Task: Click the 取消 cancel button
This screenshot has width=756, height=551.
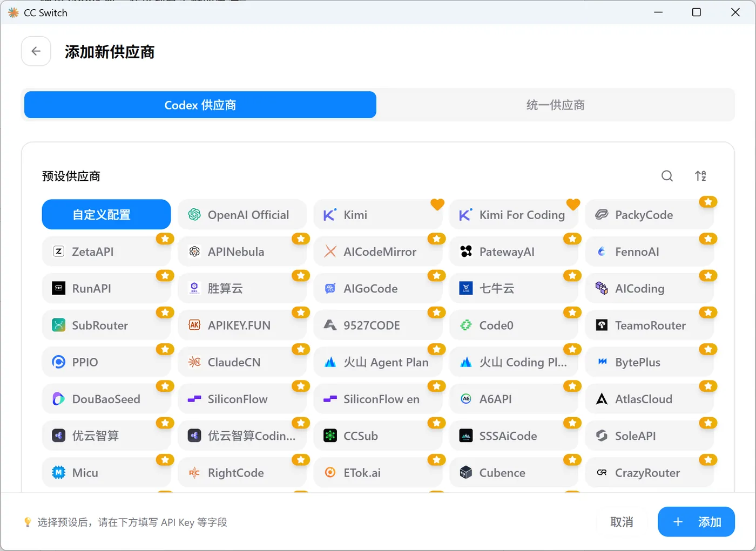Action: [622, 522]
